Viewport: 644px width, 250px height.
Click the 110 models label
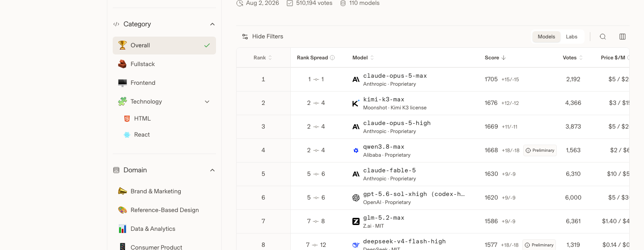(x=364, y=3)
